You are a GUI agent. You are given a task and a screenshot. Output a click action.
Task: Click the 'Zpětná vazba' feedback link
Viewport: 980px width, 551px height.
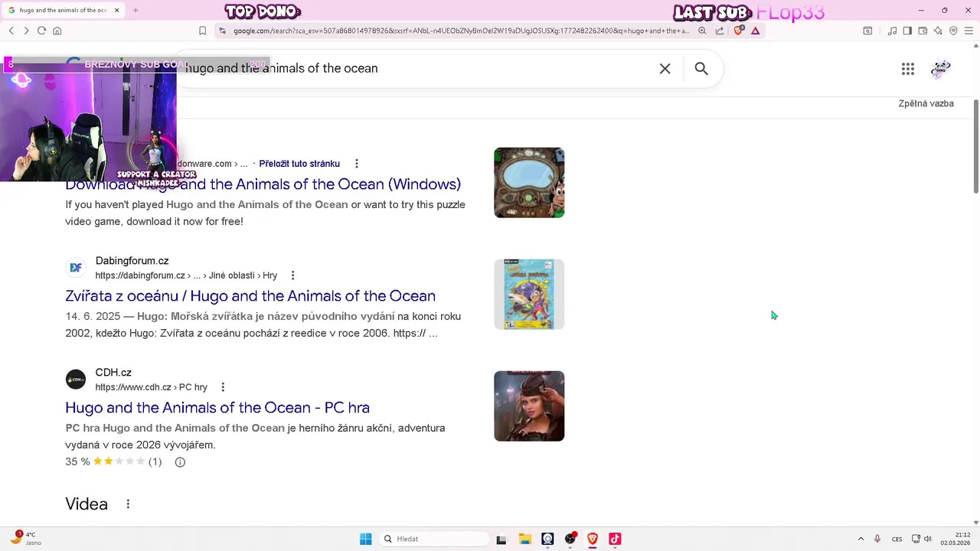(x=926, y=103)
